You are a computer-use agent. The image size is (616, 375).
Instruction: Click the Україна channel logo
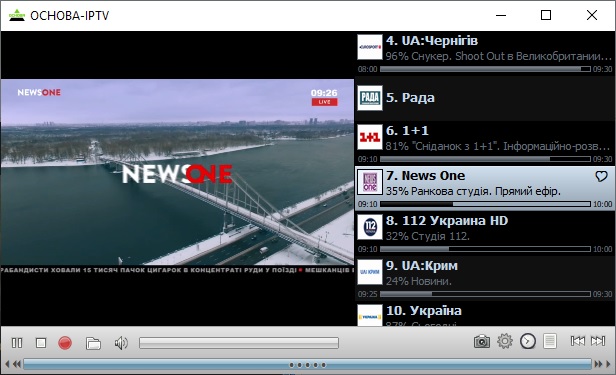370,315
